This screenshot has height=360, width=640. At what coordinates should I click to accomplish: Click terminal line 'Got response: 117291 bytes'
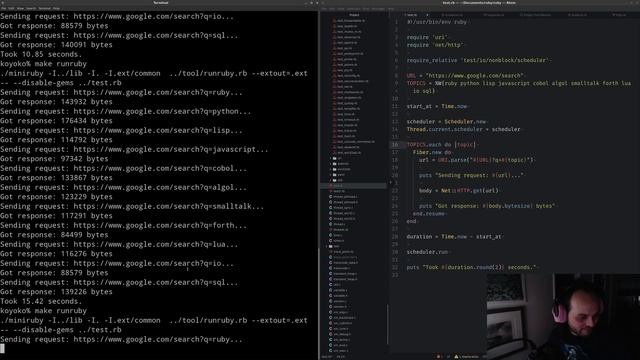56,216
